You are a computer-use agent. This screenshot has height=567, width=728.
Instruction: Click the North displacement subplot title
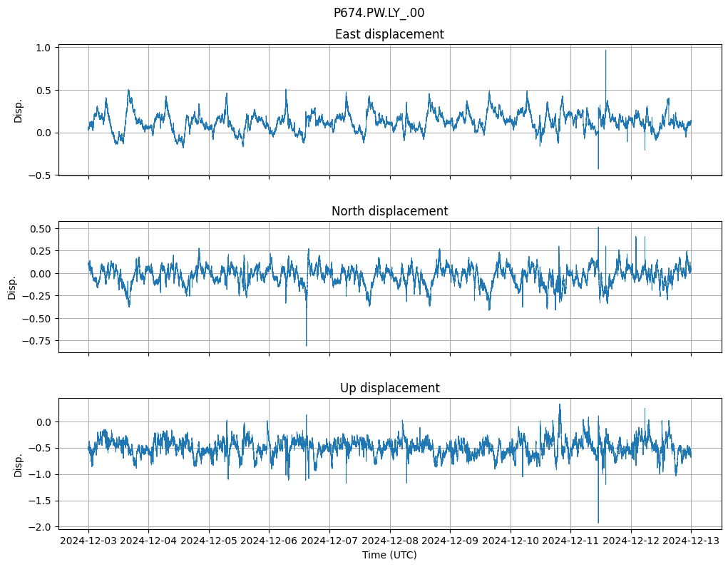(x=389, y=211)
